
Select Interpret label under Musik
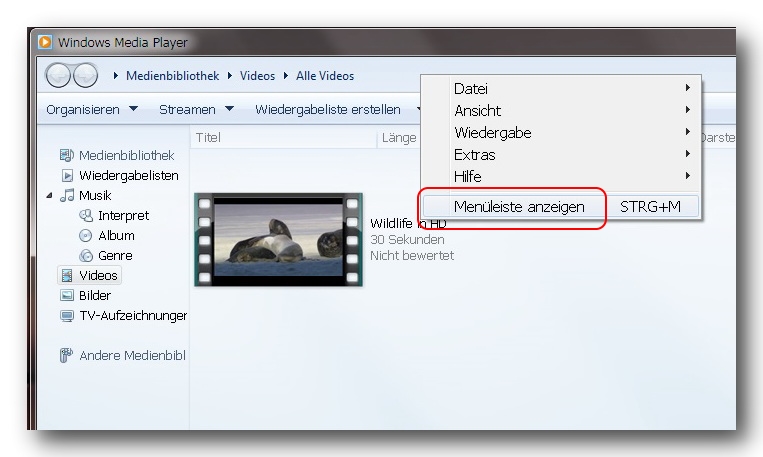[x=123, y=215]
